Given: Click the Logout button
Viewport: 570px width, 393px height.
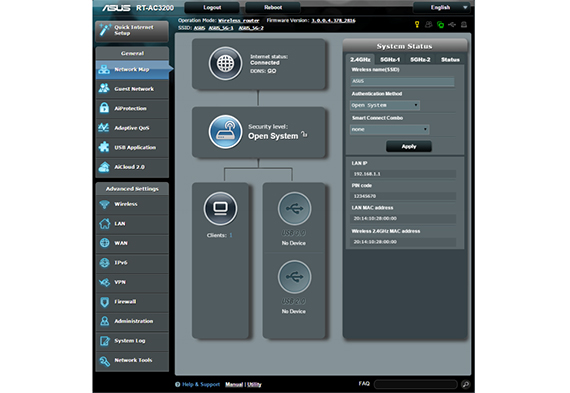Looking at the screenshot, I should click(x=212, y=7).
